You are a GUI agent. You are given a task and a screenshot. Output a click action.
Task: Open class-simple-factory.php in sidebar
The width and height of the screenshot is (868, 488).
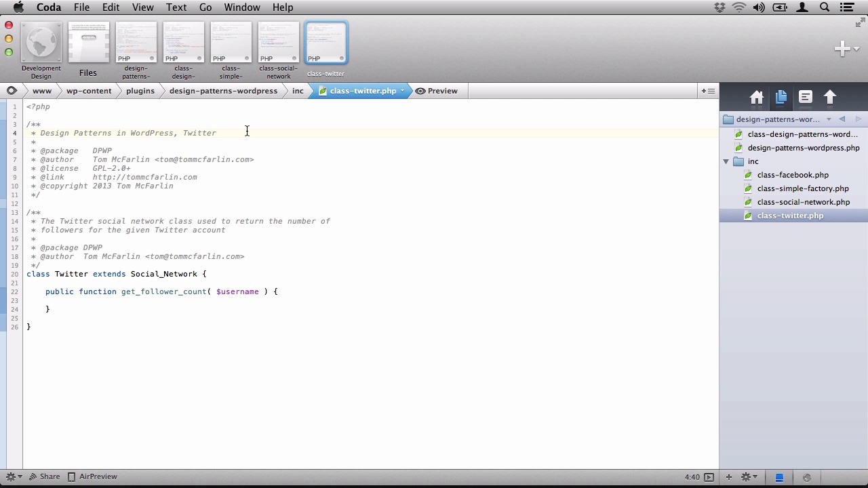(803, 188)
